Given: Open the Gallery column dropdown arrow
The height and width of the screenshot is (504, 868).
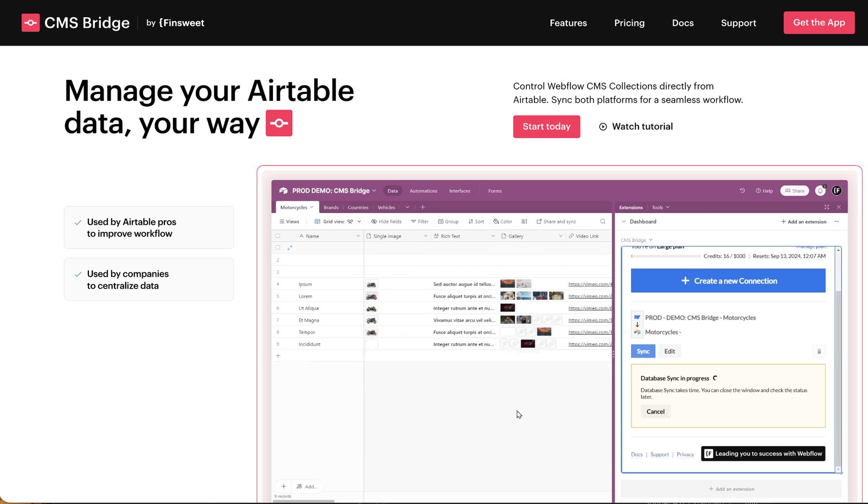Looking at the screenshot, I should pos(560,236).
